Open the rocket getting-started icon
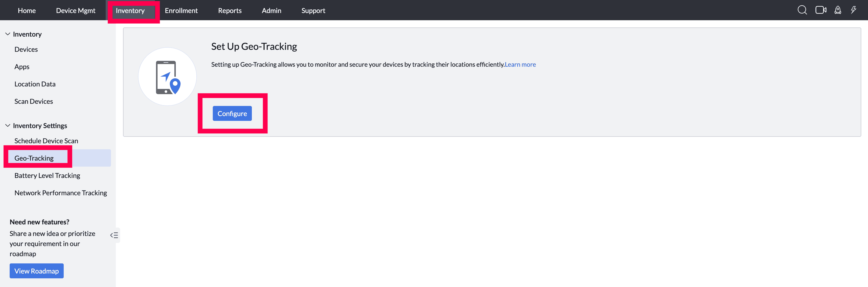The height and width of the screenshot is (287, 868). [x=838, y=10]
